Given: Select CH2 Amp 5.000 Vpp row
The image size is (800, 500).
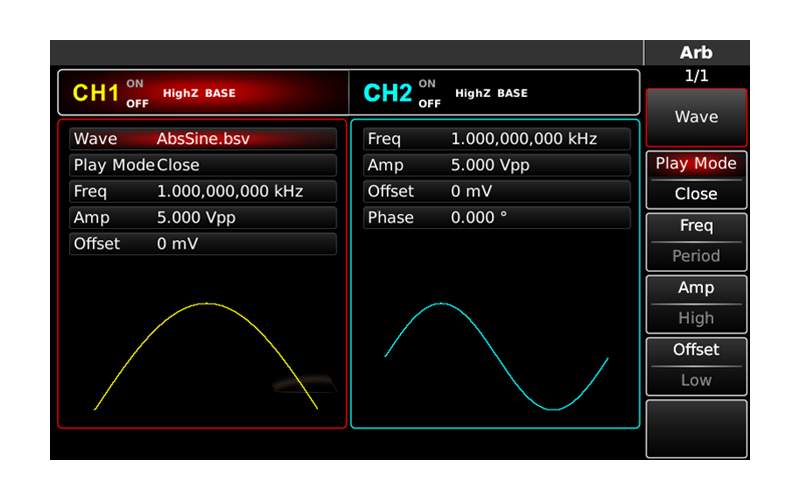Looking at the screenshot, I should [497, 165].
